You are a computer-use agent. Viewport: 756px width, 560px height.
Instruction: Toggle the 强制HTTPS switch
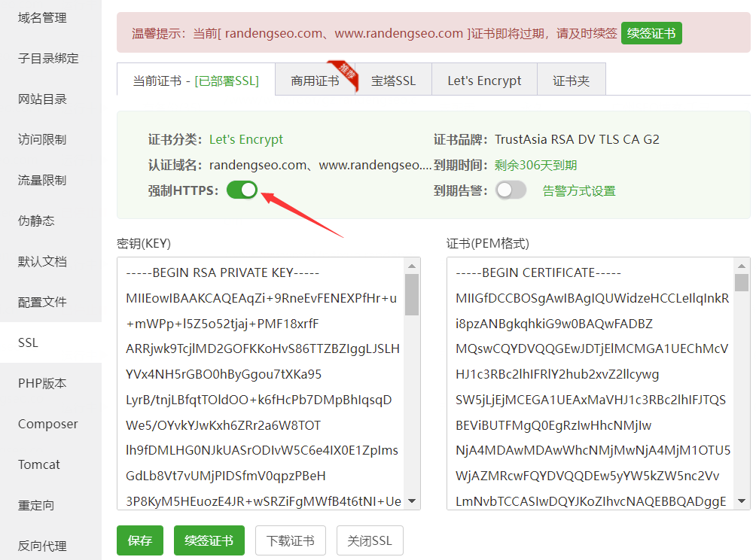[x=242, y=190]
